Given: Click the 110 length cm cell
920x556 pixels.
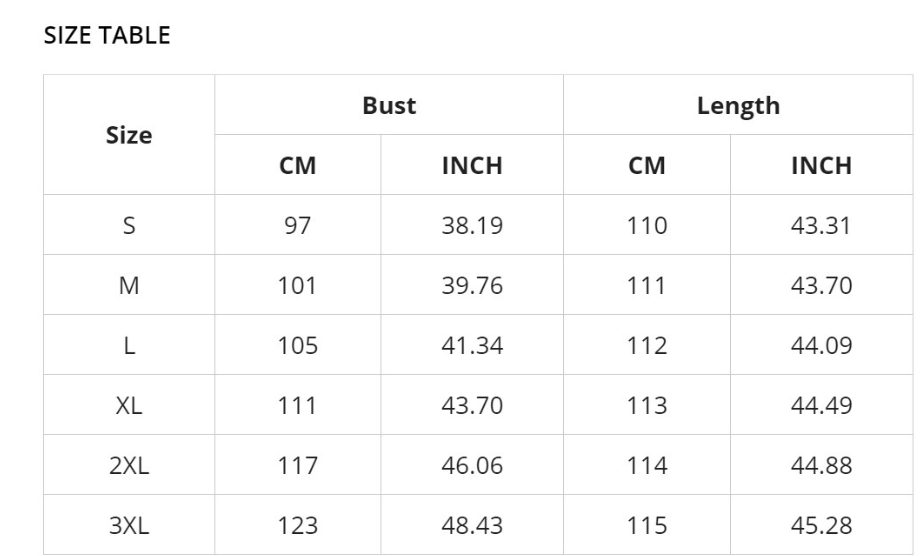Looking at the screenshot, I should (x=647, y=225).
